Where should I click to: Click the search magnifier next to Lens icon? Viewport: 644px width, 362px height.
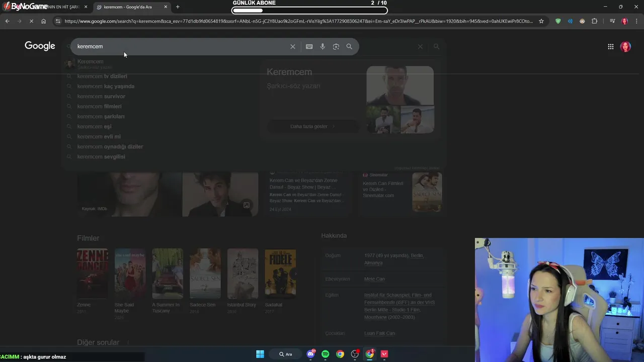click(x=349, y=46)
